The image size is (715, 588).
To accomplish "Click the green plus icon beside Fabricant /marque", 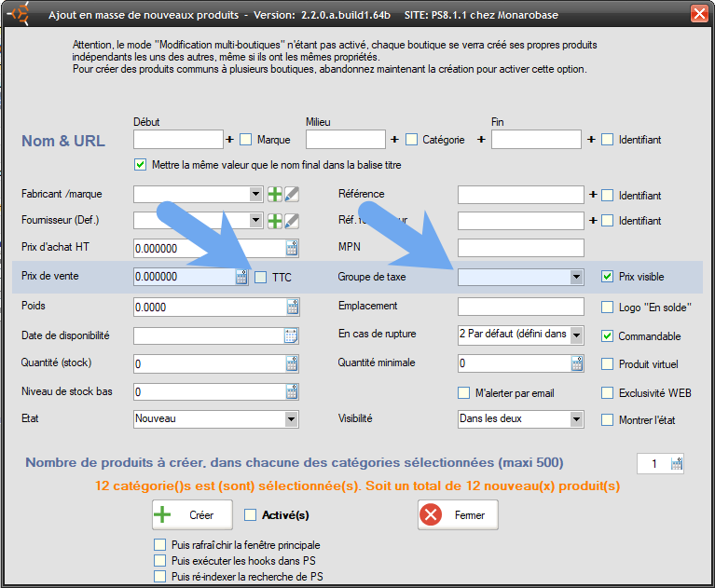I will tap(275, 194).
